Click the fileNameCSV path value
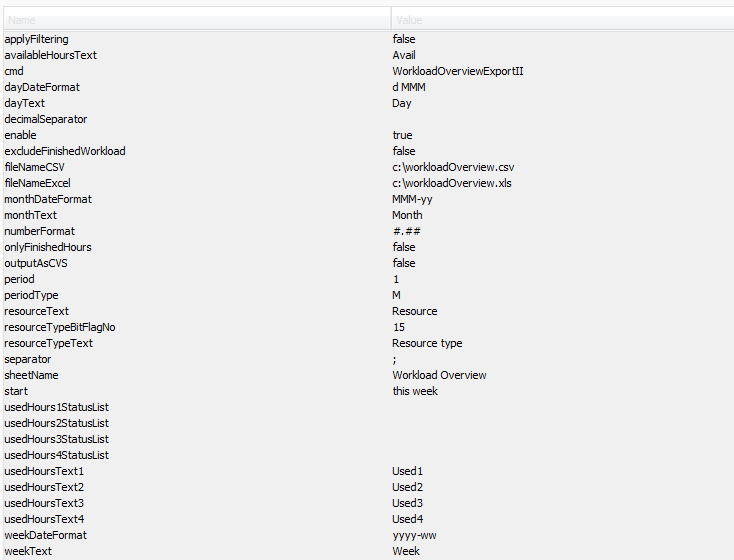This screenshot has width=734, height=560. click(453, 167)
